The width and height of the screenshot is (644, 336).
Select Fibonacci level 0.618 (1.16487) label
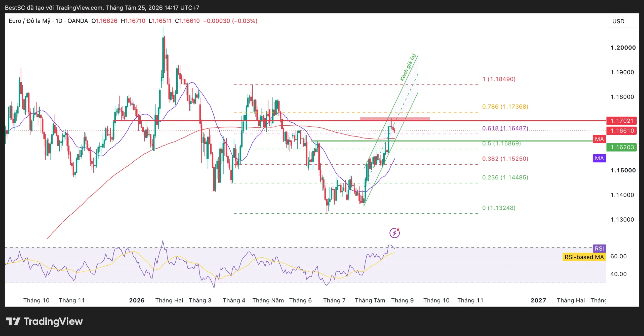tap(505, 128)
